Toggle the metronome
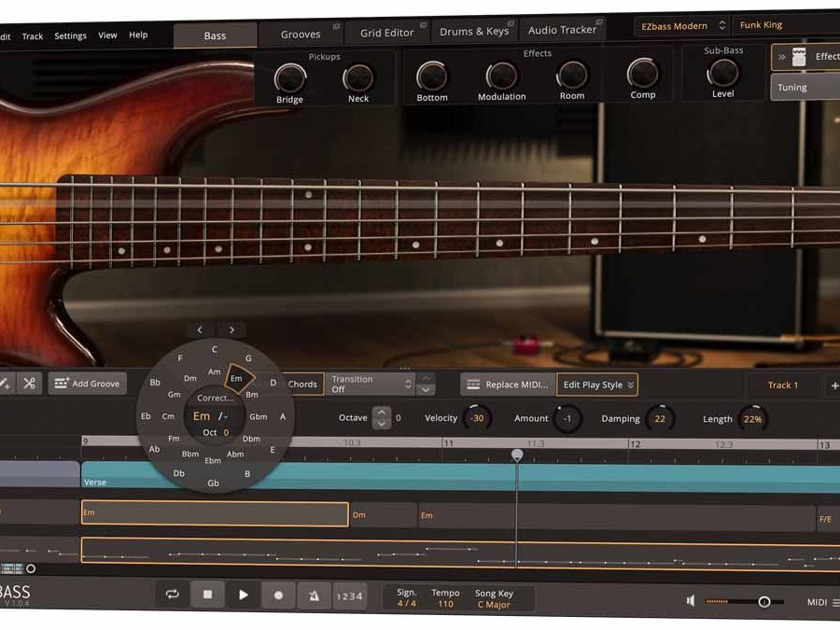 pos(314,595)
